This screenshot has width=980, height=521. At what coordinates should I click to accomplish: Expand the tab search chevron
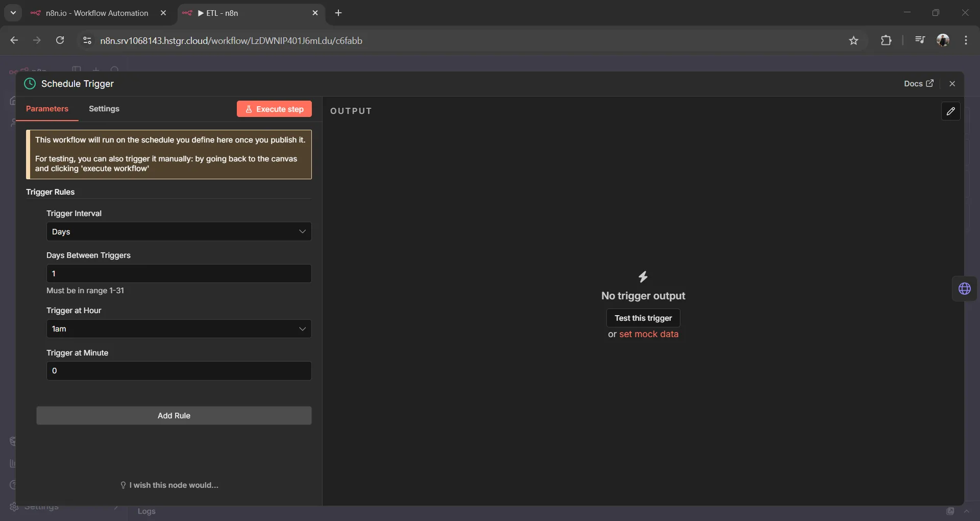click(13, 13)
